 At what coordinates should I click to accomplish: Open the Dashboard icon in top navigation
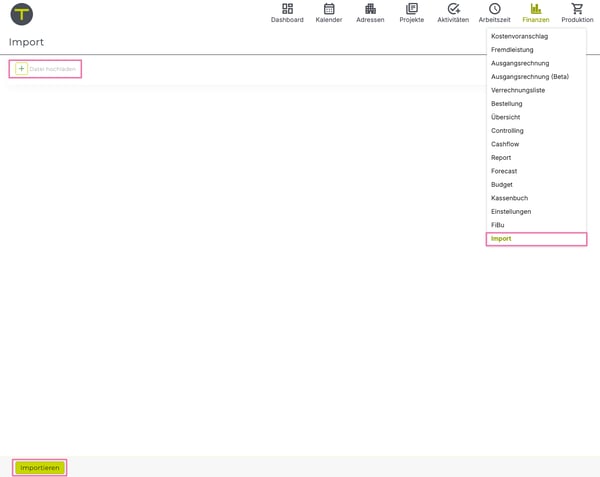click(287, 9)
